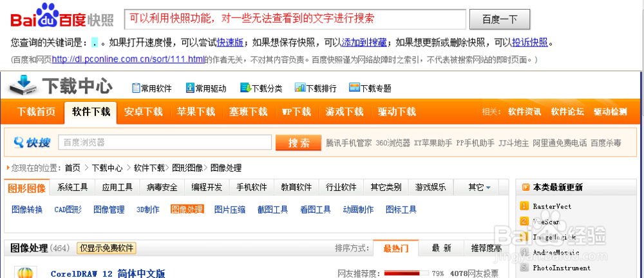This screenshot has width=644, height=278.
Task: Open subcategory 图像转换
Action: 27,210
